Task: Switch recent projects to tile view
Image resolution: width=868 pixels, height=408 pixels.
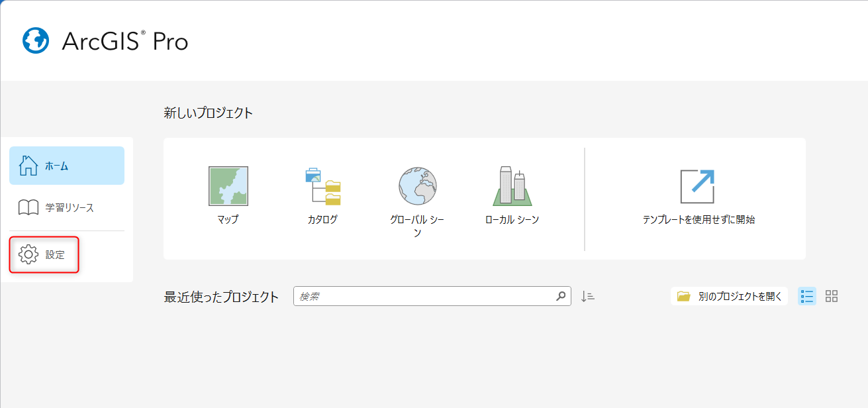Action: [x=832, y=297]
